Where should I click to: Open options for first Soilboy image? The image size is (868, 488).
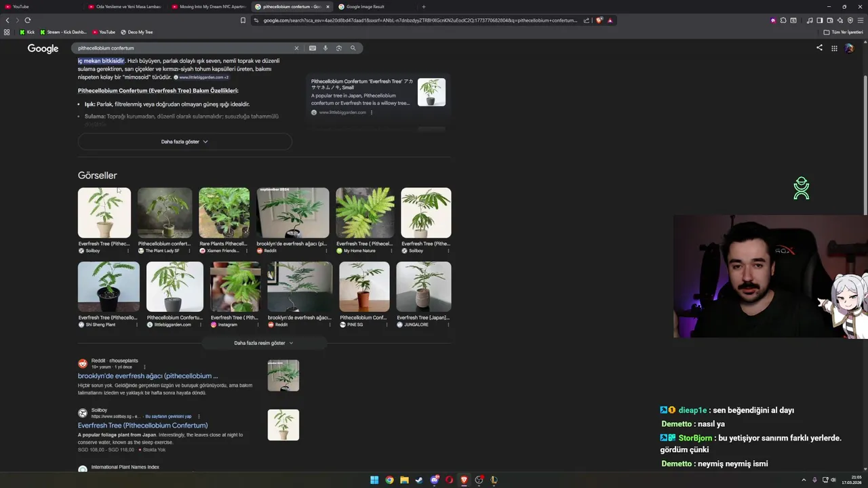[x=127, y=251]
